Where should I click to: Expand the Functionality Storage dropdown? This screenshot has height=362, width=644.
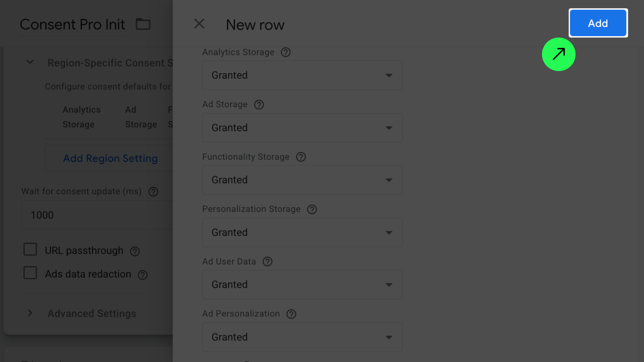point(302,180)
